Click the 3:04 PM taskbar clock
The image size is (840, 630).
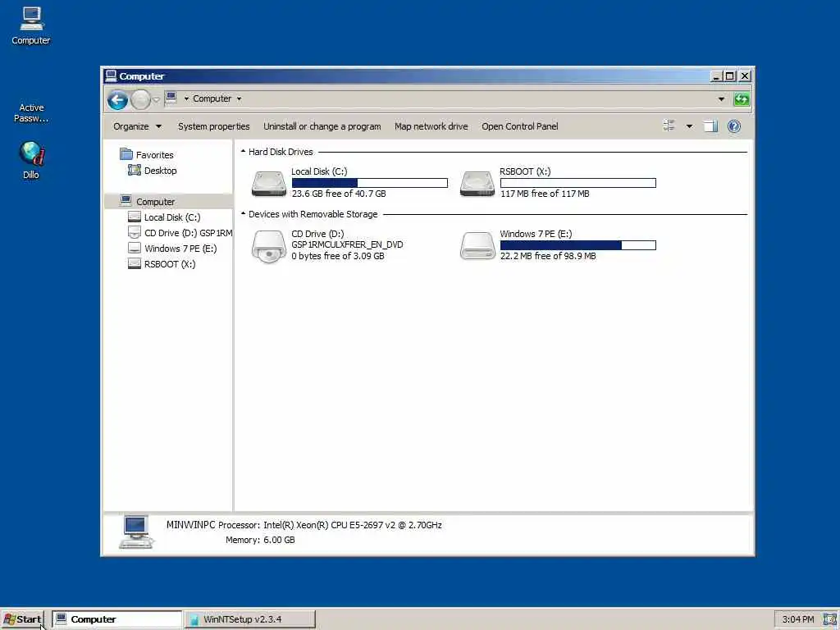coord(798,619)
